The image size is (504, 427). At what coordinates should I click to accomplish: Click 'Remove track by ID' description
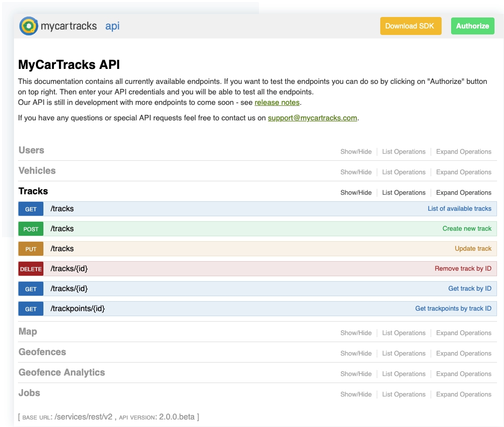pyautogui.click(x=463, y=268)
